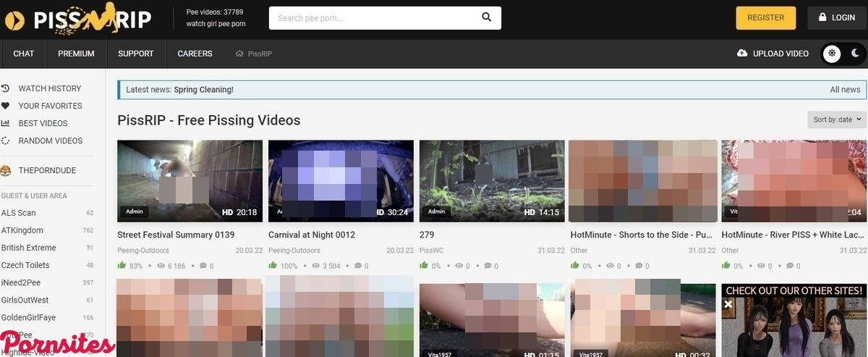
Task: Click thumbs up on Street Festival Summary 0139
Action: tap(122, 266)
